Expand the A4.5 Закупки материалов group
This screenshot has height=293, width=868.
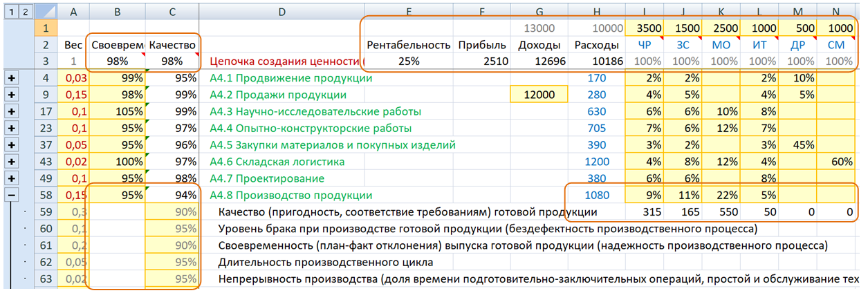click(x=12, y=145)
